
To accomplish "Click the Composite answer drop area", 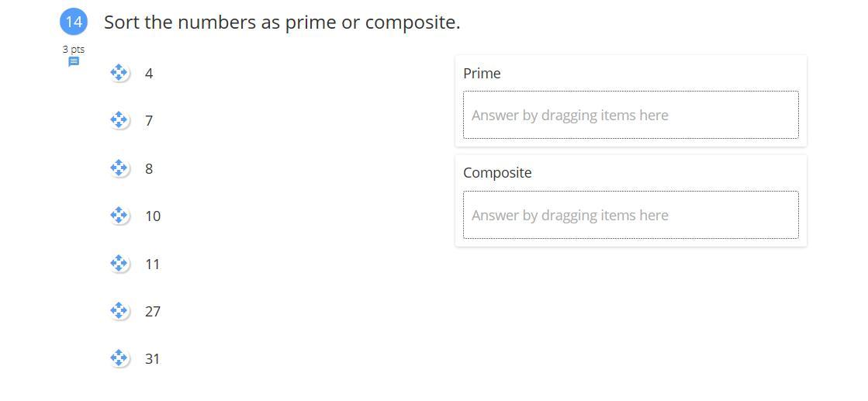I will [630, 215].
